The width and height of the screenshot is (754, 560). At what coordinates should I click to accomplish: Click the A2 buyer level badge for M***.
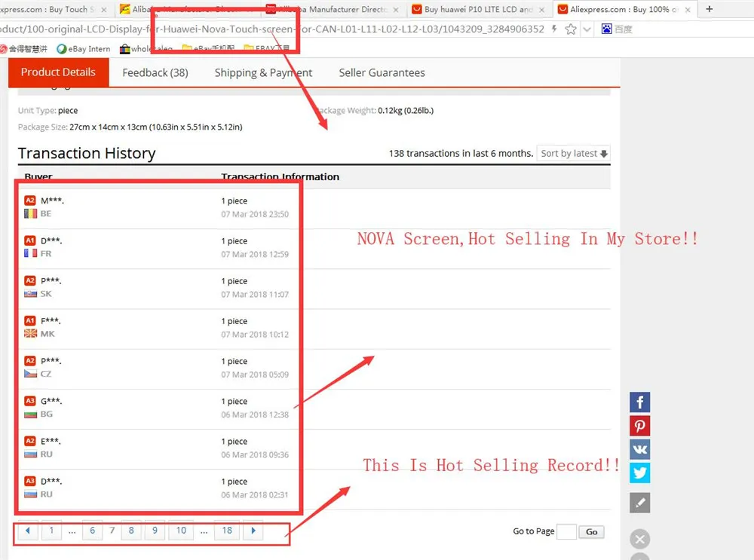[30, 200]
